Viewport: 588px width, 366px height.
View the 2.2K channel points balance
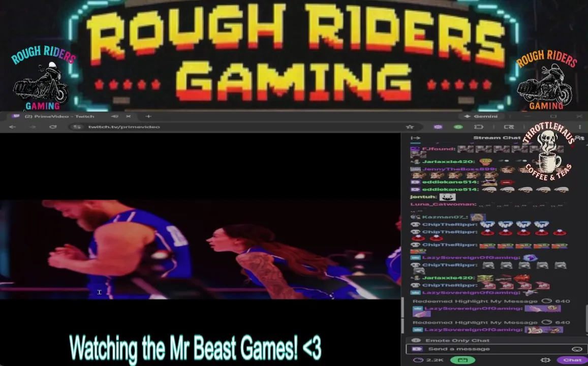[x=428, y=360]
